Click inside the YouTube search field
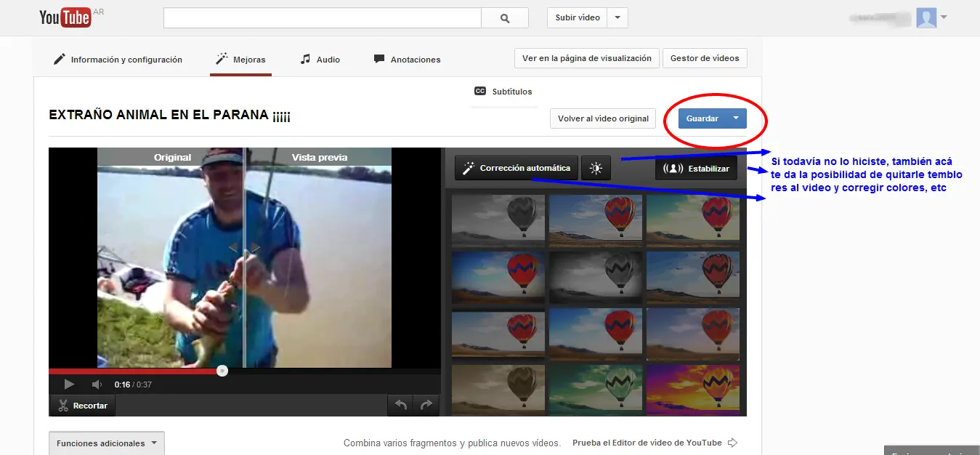Viewport: 980px width, 455px height. 323,18
